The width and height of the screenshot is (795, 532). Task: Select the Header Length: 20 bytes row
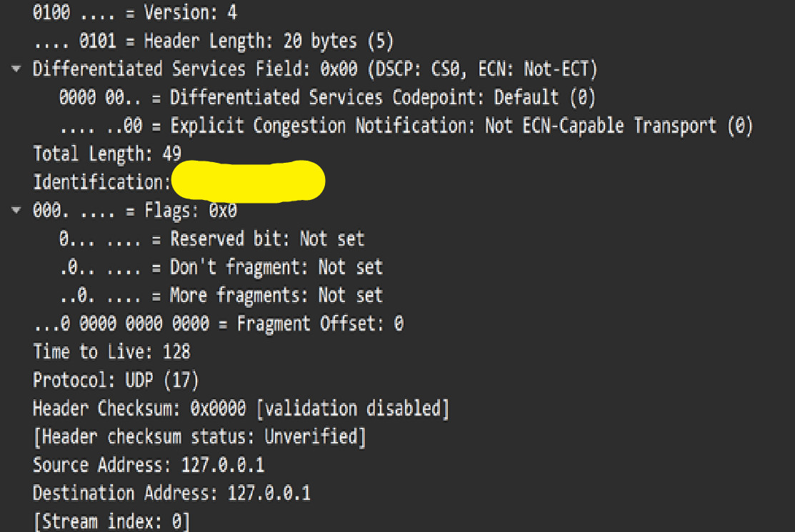tap(214, 41)
